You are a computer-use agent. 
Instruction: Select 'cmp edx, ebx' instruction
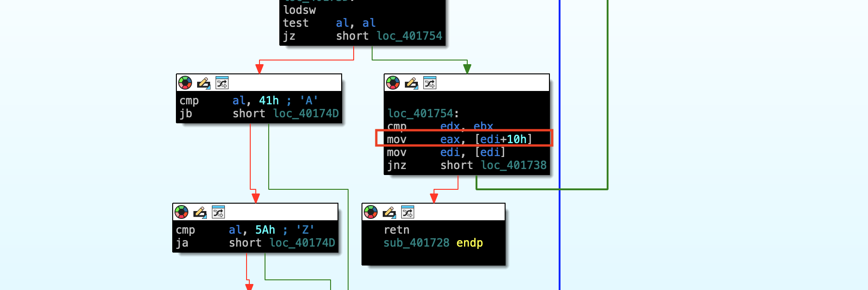[440, 126]
